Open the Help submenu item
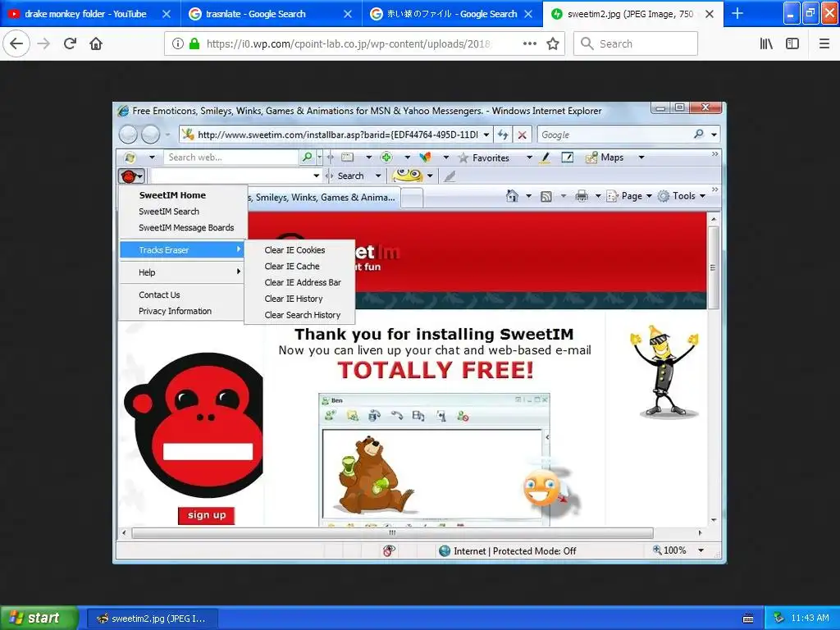Viewport: 840px width, 630px height. pos(183,272)
